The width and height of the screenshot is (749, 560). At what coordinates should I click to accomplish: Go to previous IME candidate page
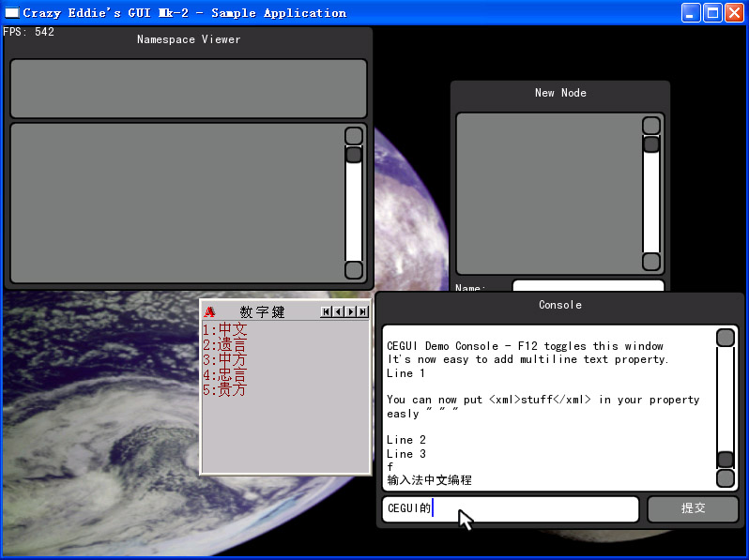click(x=338, y=311)
